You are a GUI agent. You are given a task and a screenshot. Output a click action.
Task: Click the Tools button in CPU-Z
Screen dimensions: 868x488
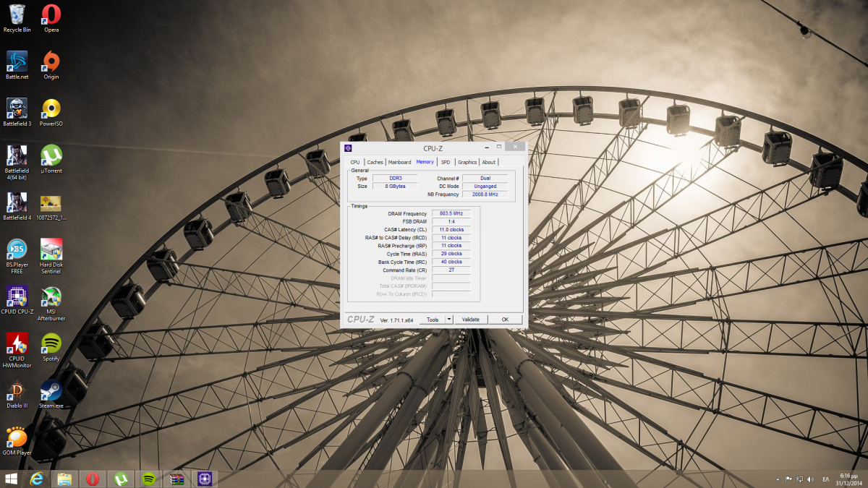click(x=433, y=320)
